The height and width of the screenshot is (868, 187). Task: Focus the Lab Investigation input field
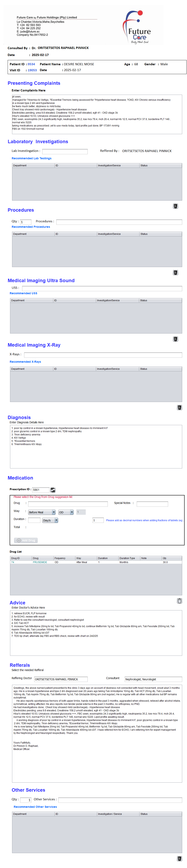tap(65, 152)
